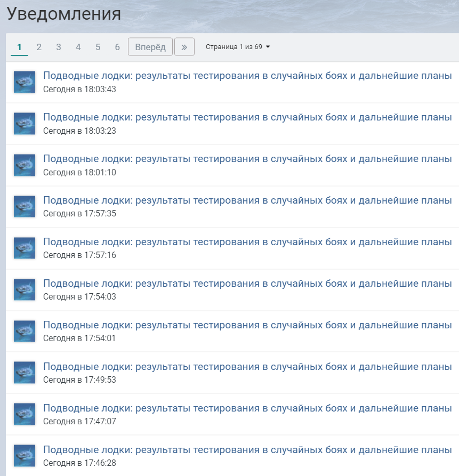The height and width of the screenshot is (476, 459).
Task: Select current page 1 in pagination
Action: tap(19, 47)
